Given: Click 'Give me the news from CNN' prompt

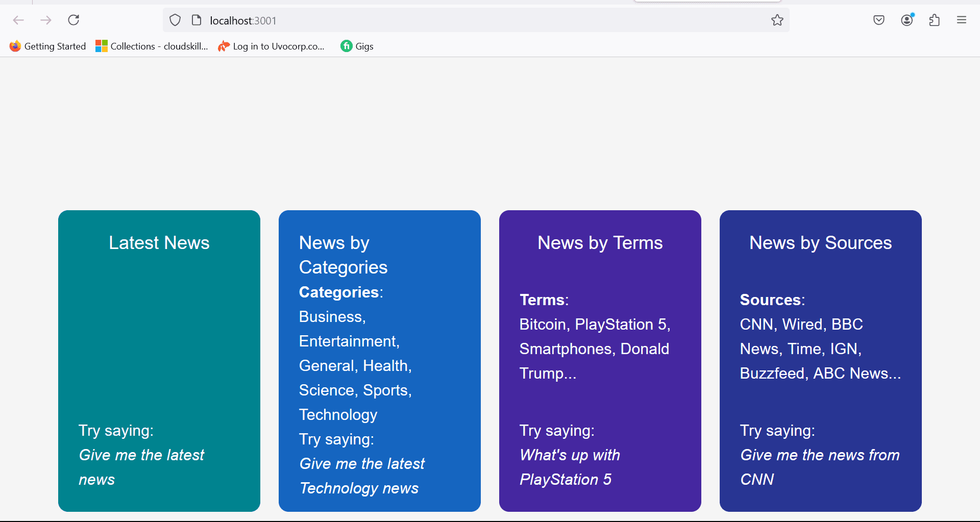Looking at the screenshot, I should (x=820, y=467).
